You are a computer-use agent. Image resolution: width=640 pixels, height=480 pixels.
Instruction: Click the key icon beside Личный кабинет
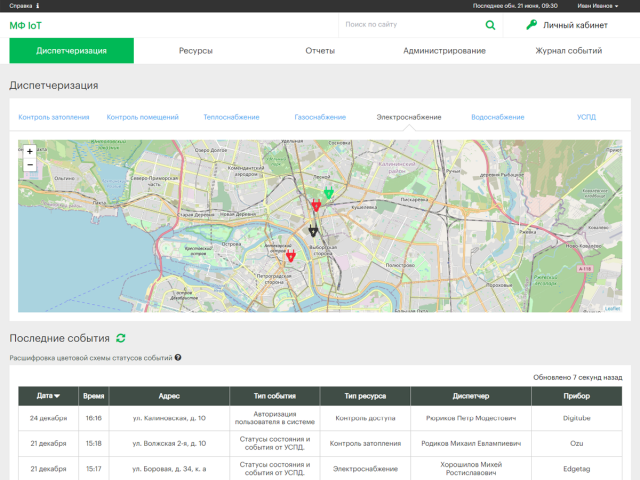tap(531, 25)
